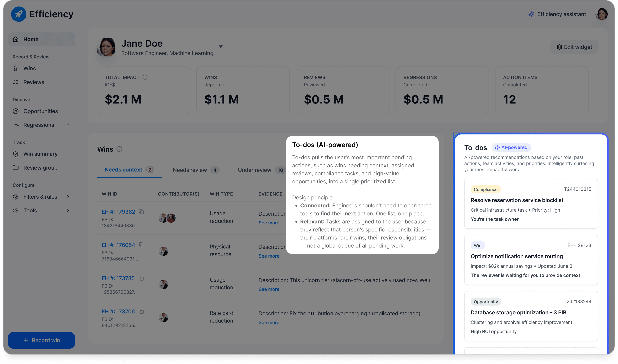
Task: Click contributor avatar for EH 173706
Action: pyautogui.click(x=163, y=318)
